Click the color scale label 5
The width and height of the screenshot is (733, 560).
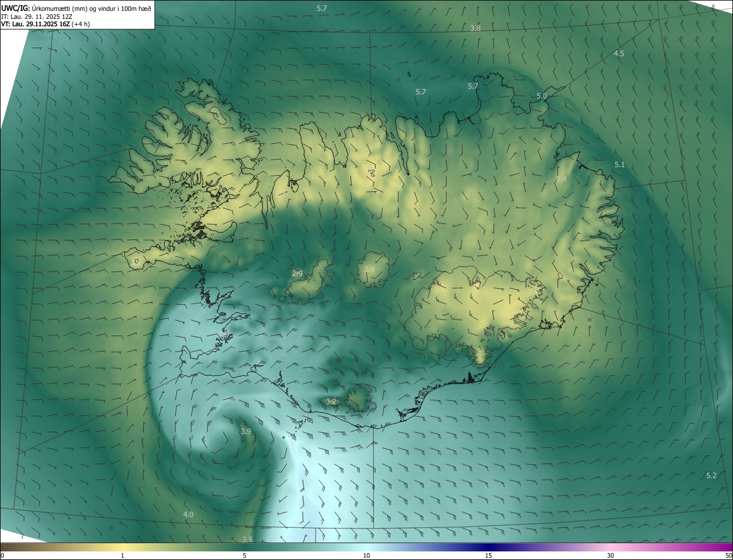tap(245, 555)
